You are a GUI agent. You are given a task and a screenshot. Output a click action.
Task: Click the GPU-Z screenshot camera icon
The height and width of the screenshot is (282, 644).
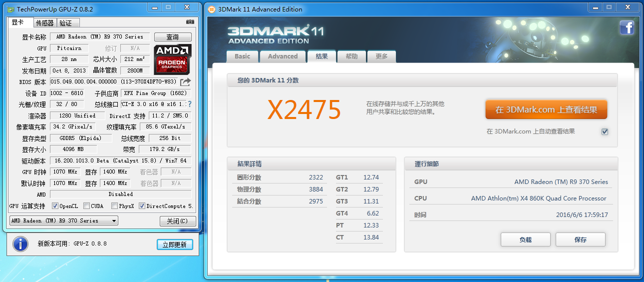(190, 21)
